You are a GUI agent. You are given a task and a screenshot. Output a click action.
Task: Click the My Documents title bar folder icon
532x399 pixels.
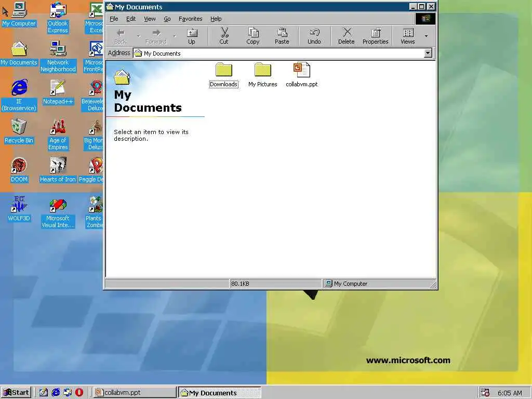pos(110,6)
